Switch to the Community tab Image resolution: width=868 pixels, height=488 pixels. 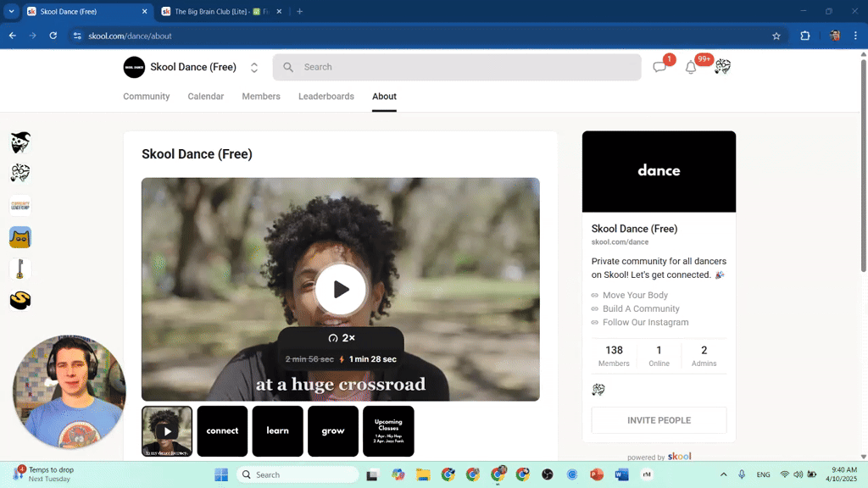[x=146, y=97]
